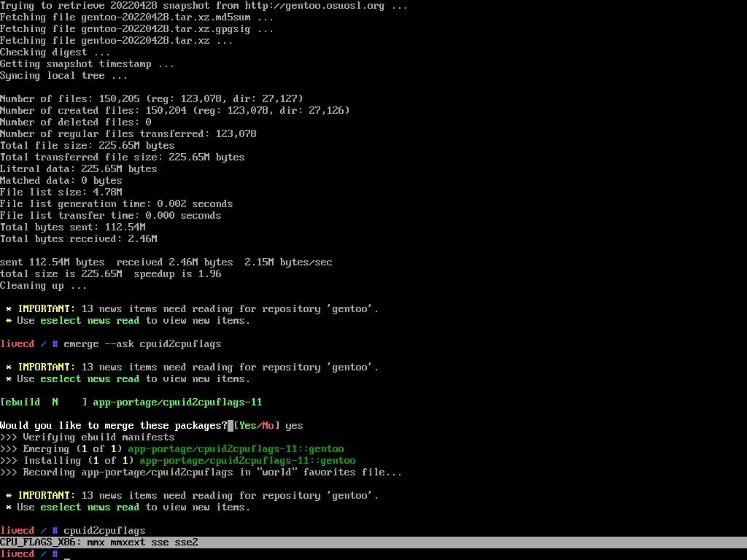Click 'File list generation time: 0.002 seconds'
The image size is (747, 560).
(x=117, y=204)
